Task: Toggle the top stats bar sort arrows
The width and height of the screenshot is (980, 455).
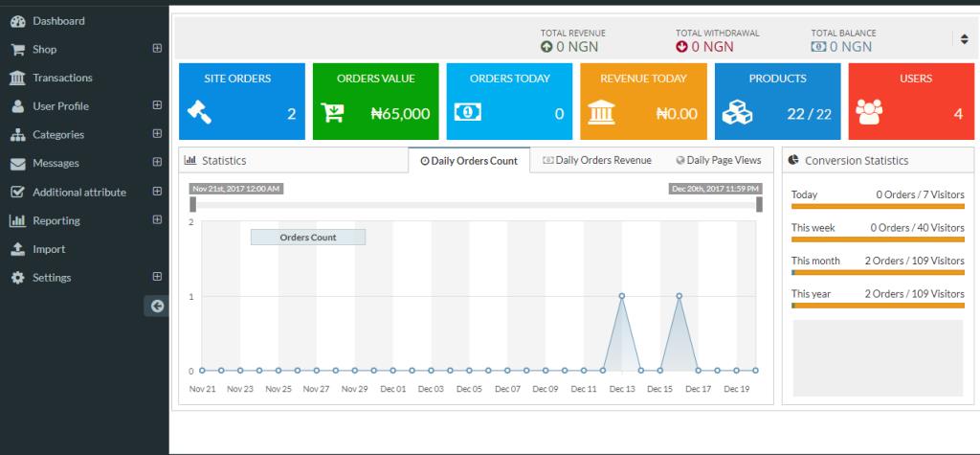Action: [x=964, y=39]
